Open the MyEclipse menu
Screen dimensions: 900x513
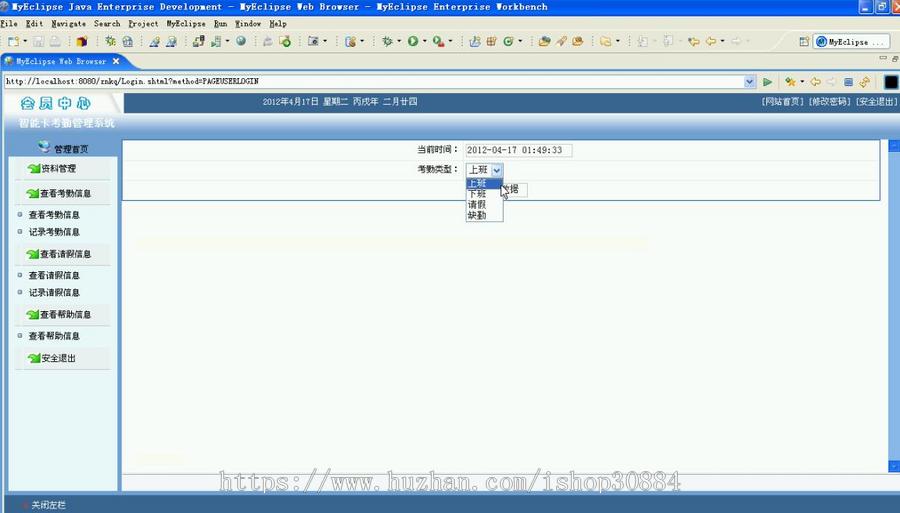(x=186, y=24)
